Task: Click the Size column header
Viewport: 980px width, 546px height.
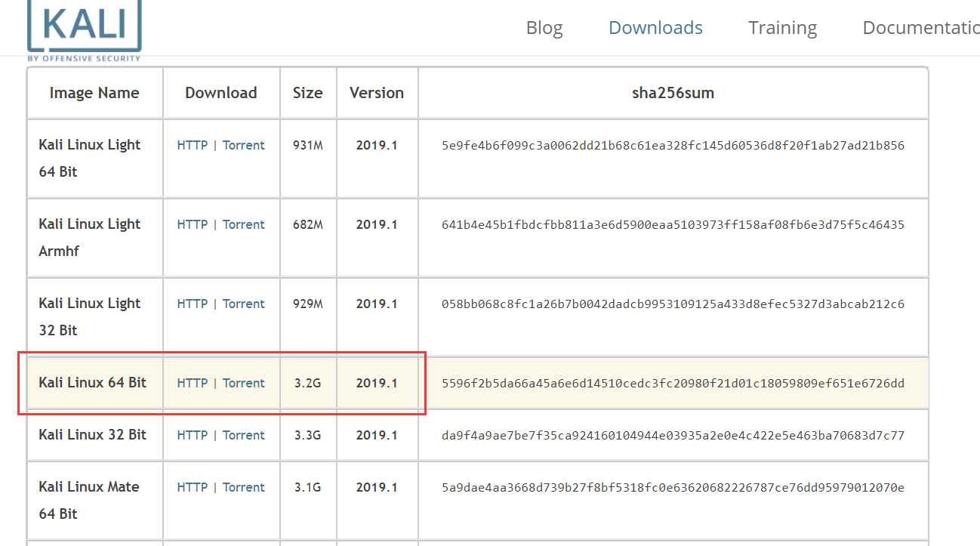Action: pos(308,93)
